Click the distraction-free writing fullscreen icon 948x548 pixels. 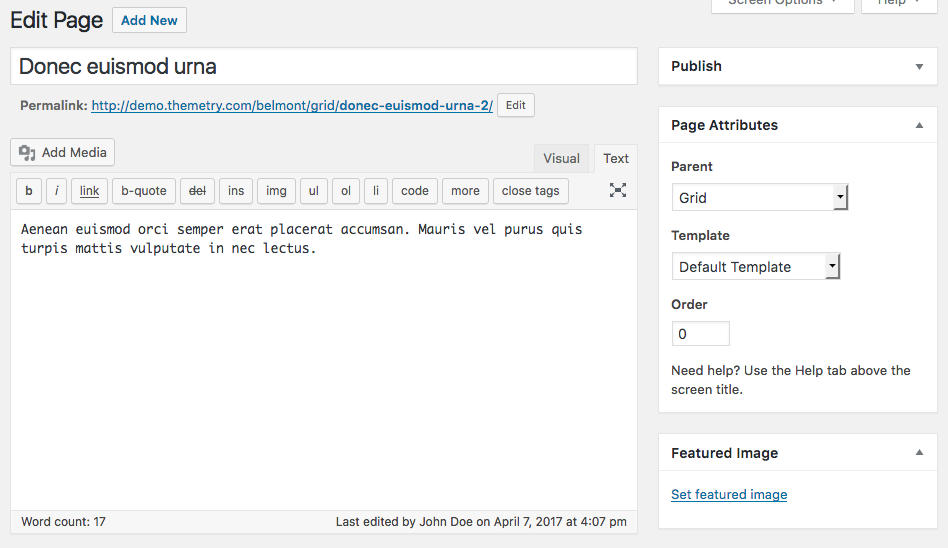coord(618,190)
